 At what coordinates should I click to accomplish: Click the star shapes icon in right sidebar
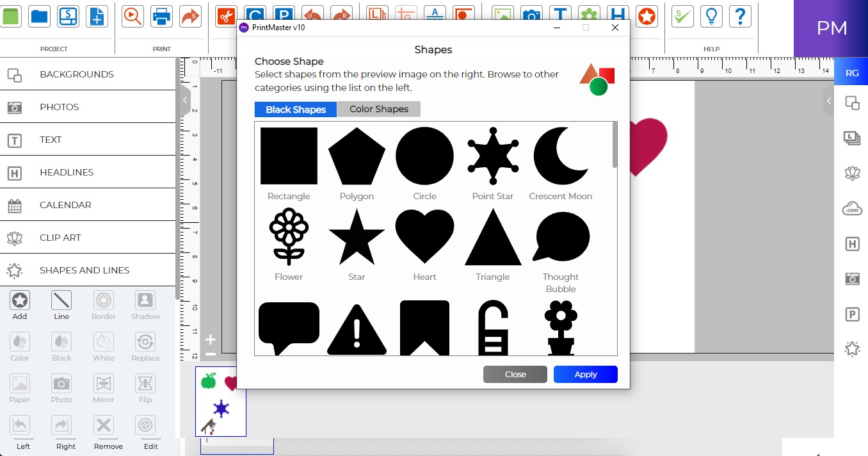tap(852, 349)
